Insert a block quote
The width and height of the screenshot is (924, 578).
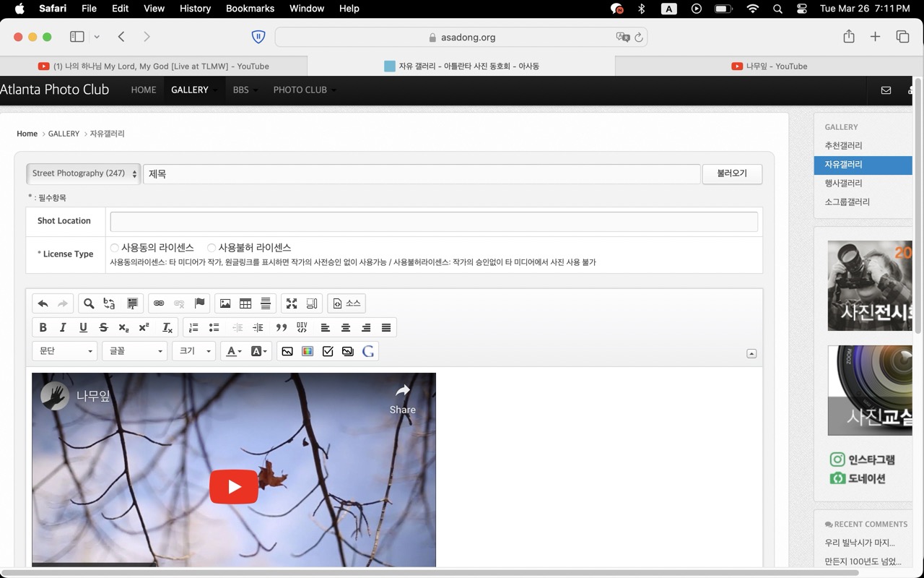tap(282, 327)
